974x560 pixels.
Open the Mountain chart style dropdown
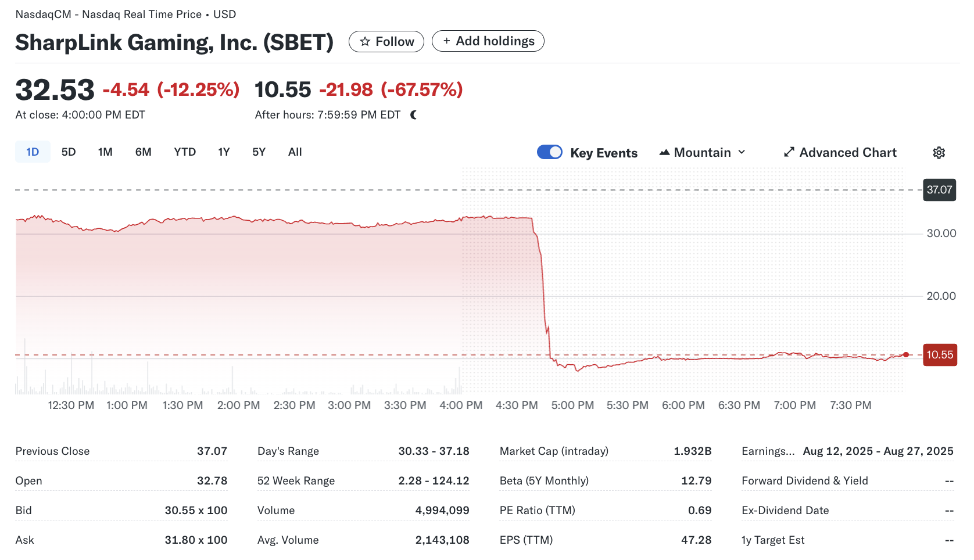[x=702, y=152]
